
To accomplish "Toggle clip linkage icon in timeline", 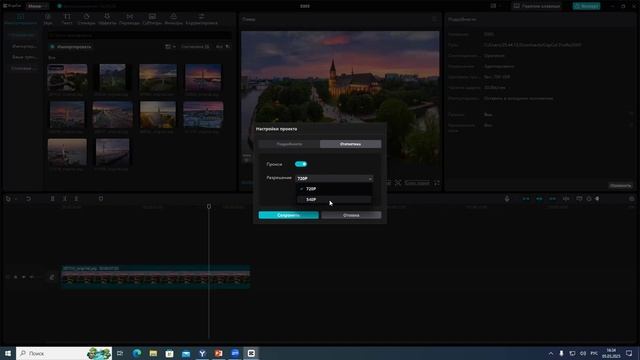I will [x=552, y=199].
